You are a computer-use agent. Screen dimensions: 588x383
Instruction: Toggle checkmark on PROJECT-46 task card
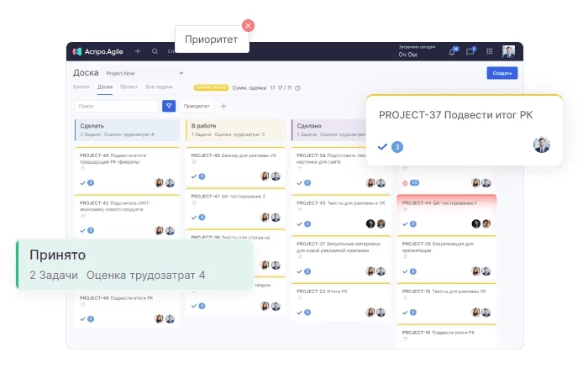82,182
